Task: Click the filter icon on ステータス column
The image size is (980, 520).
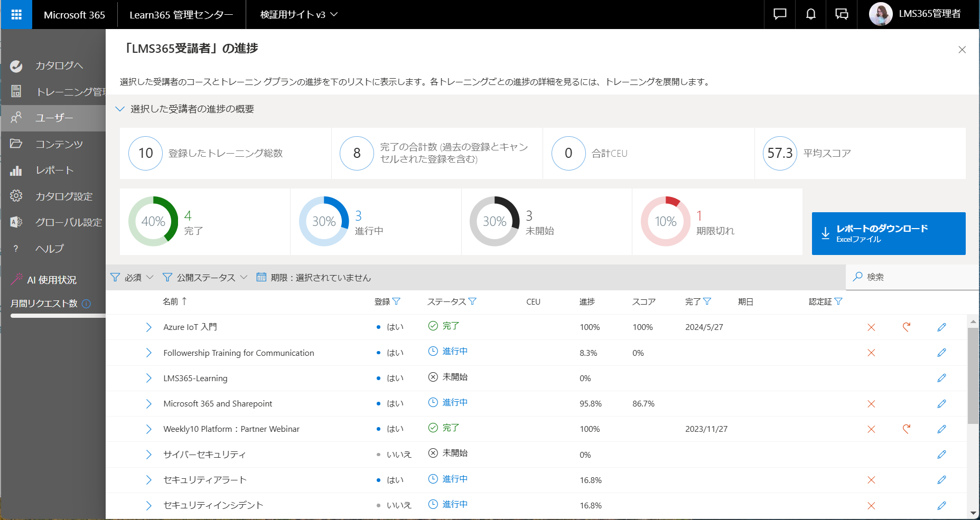Action: (472, 301)
